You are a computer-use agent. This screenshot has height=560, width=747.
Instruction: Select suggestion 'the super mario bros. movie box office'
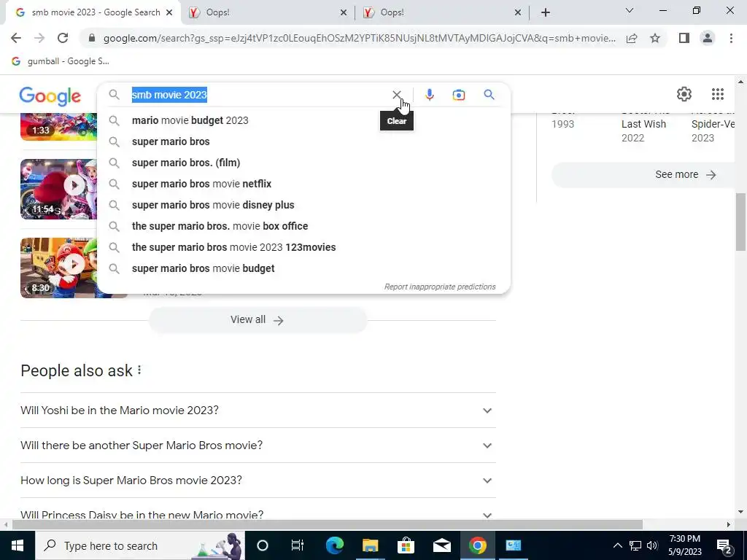tap(303, 226)
